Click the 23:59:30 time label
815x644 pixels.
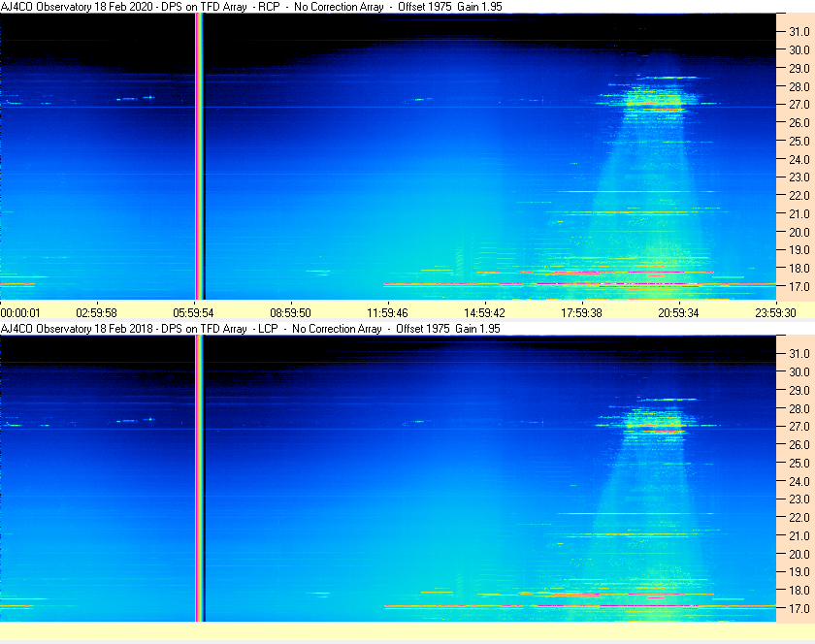(775, 313)
